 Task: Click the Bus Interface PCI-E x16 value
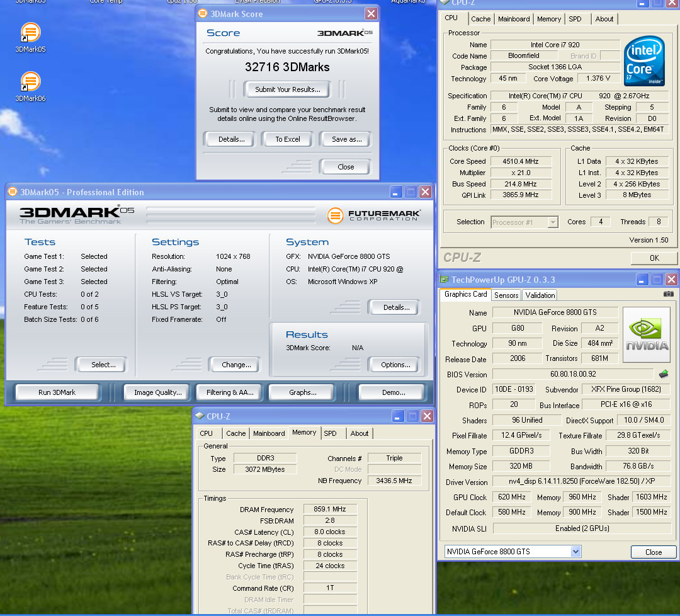626,405
